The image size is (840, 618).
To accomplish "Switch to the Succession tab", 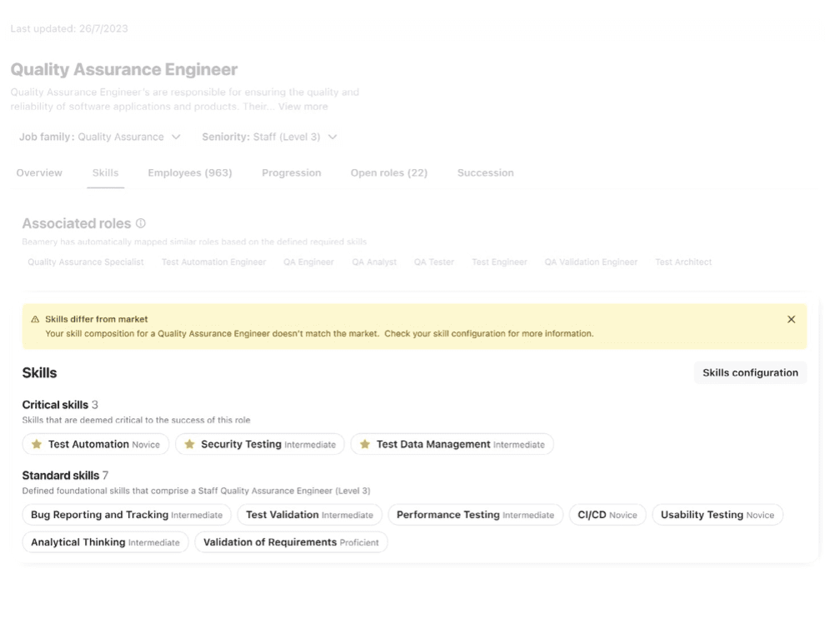I will point(485,173).
